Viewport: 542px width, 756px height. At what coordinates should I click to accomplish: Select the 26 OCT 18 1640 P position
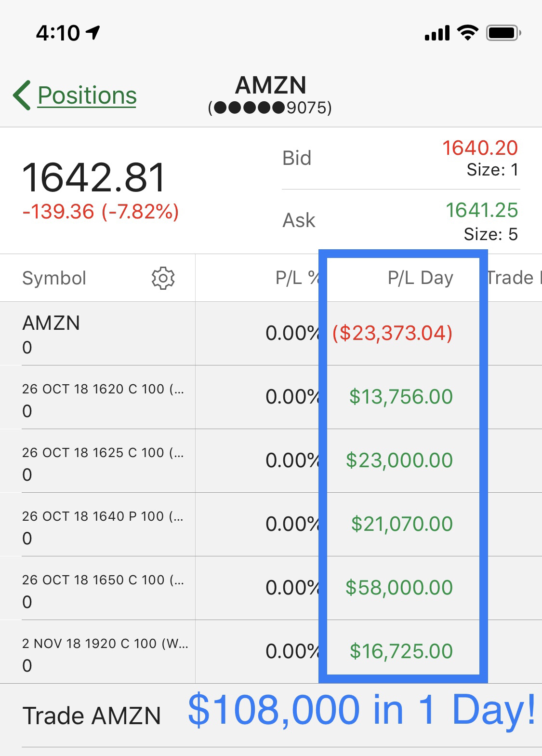(x=103, y=525)
